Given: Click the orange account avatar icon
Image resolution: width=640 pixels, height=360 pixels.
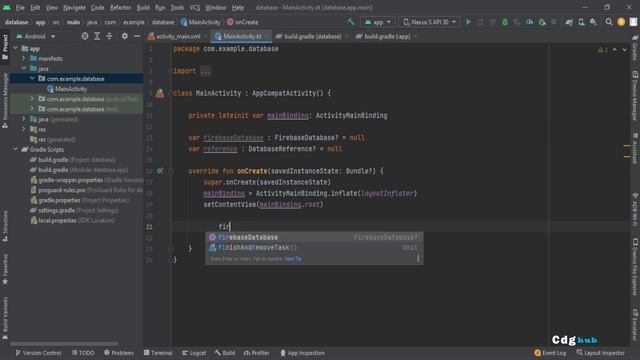Looking at the screenshot, I should (x=621, y=22).
